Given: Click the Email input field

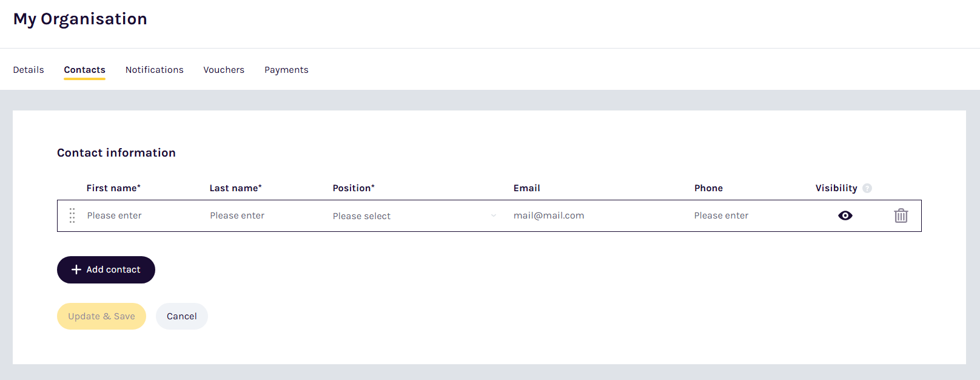Looking at the screenshot, I should pos(594,215).
